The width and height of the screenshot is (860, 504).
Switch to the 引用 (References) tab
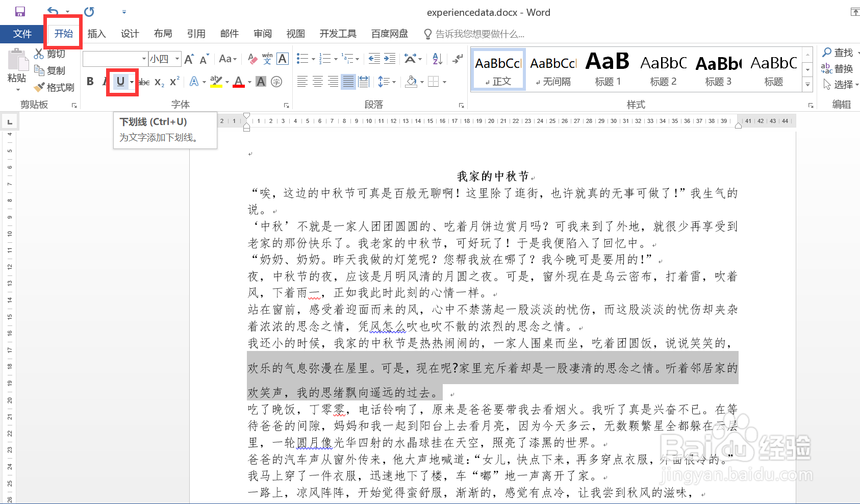click(x=196, y=34)
